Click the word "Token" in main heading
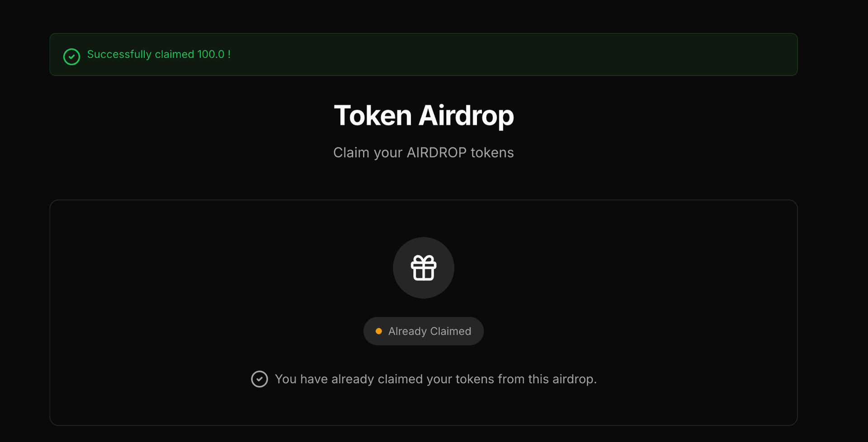868x442 pixels. (373, 115)
